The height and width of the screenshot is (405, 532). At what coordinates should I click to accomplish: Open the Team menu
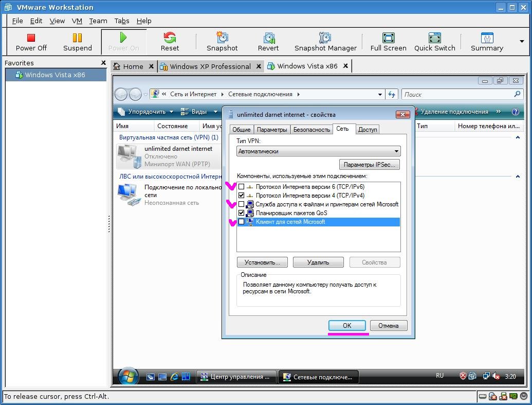tap(98, 21)
